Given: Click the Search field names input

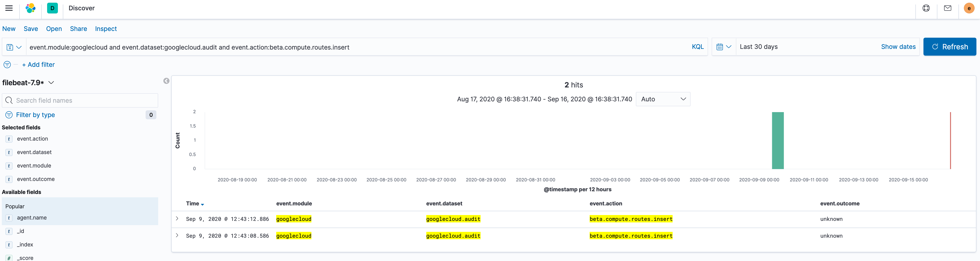Looking at the screenshot, I should click(80, 100).
